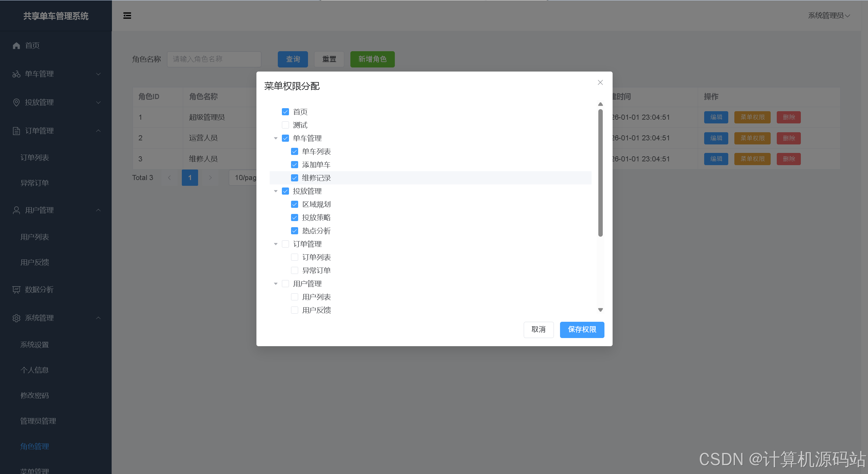Viewport: 868px width, 474px height.
Task: Click the 取消 button in dialog
Action: coord(538,330)
